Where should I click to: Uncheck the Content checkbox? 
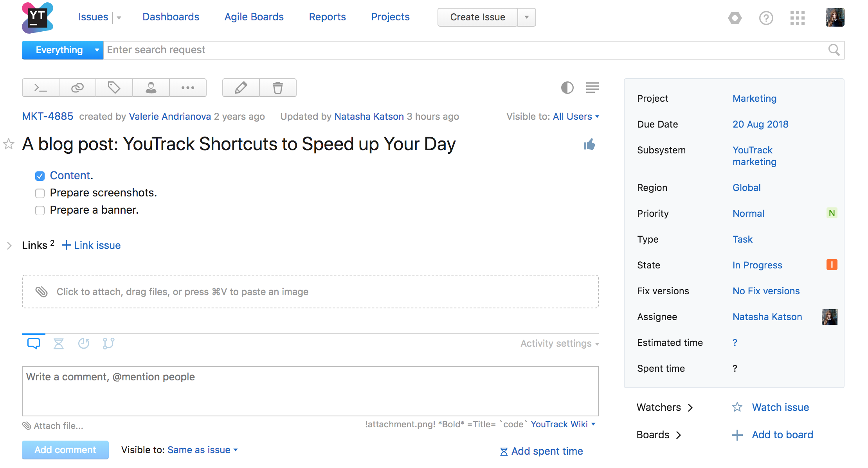(x=40, y=176)
